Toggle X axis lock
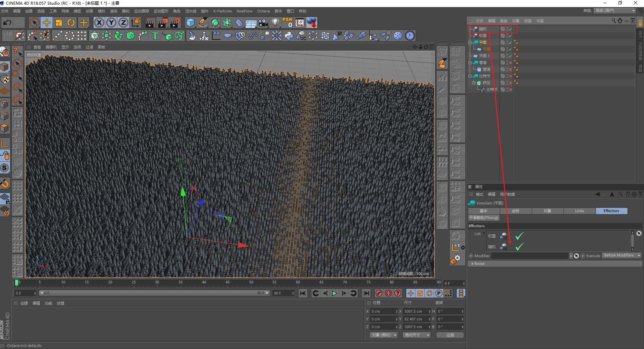This screenshot has width=644, height=349. pyautogui.click(x=99, y=23)
